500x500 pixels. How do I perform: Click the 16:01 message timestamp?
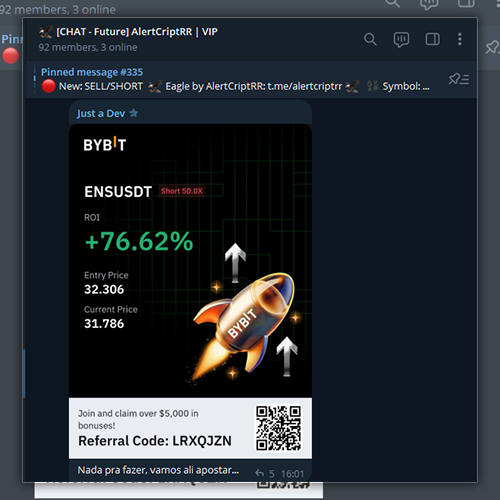[292, 474]
